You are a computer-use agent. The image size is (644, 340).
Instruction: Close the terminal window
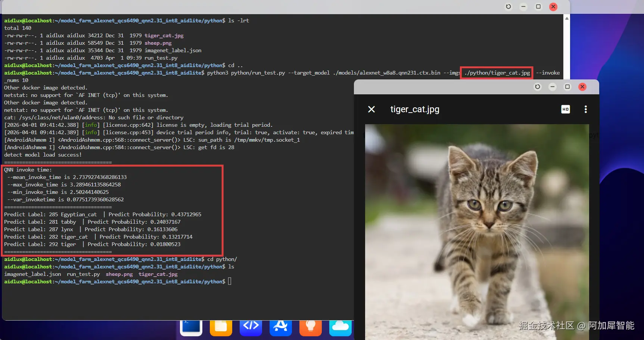point(553,7)
